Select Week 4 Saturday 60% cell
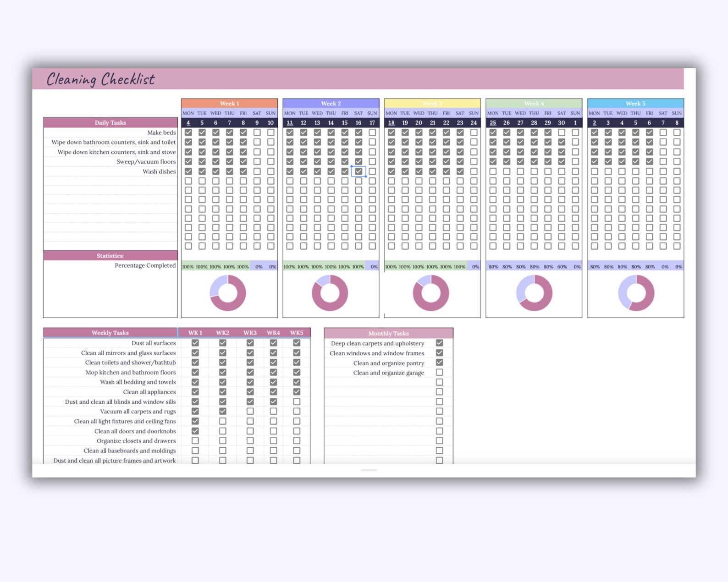The image size is (728, 582). click(x=562, y=267)
